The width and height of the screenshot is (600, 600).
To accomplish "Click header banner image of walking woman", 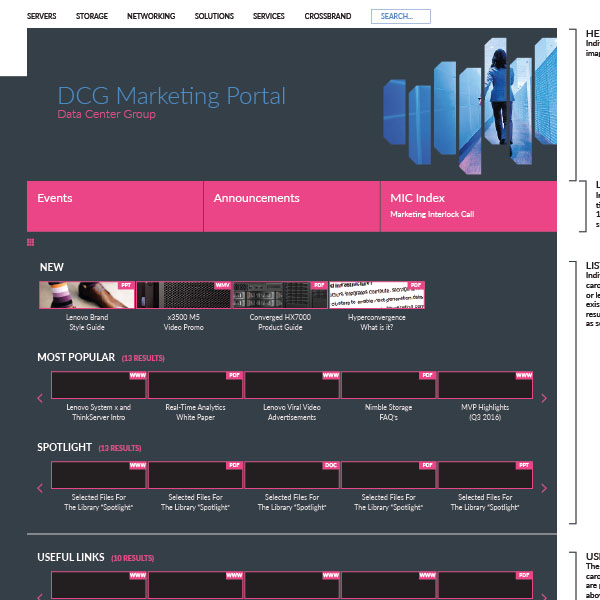I will [470, 105].
